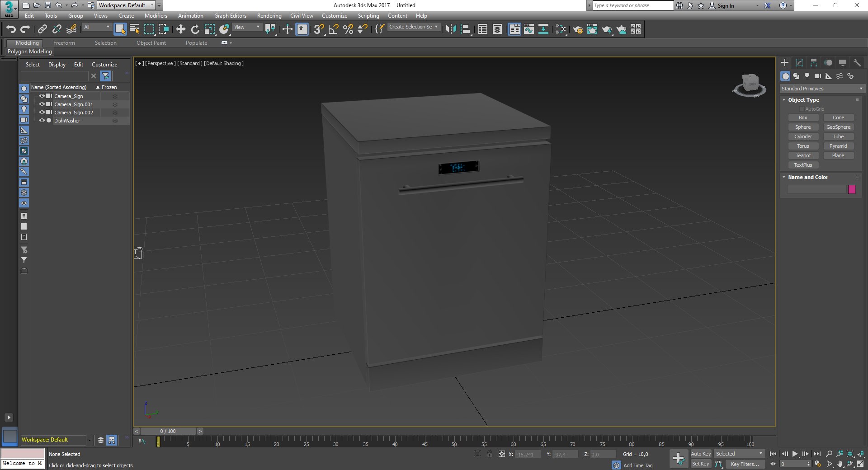Enable the AutoGrid checkbox
The image size is (868, 470).
click(x=802, y=109)
